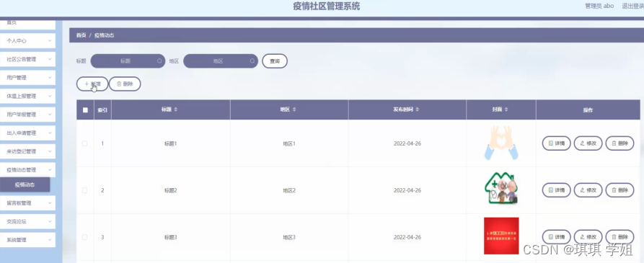The height and width of the screenshot is (263, 644).
Task: Expand 用户管理 sidebar menu
Action: pos(27,78)
